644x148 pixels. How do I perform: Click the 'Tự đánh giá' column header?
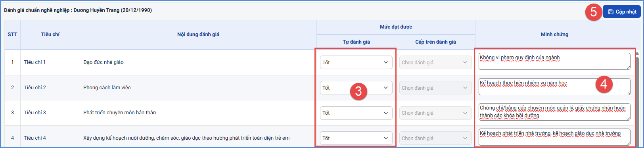coord(356,42)
